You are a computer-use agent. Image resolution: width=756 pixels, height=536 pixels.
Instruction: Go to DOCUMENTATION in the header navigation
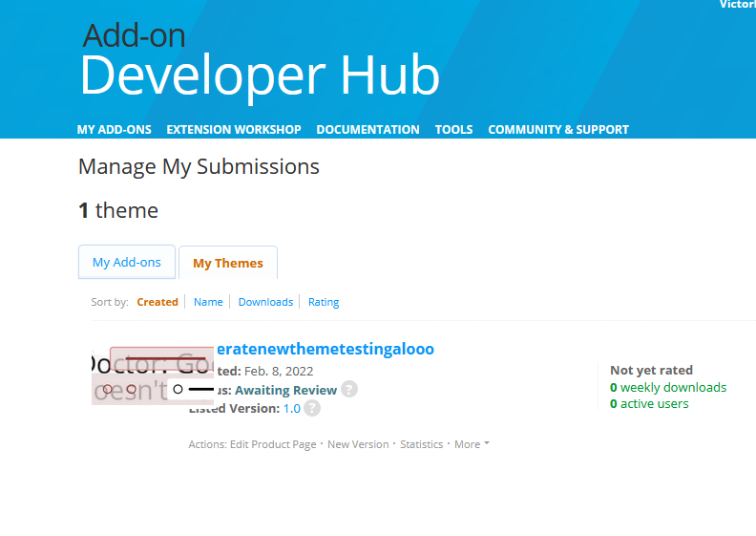coord(367,129)
